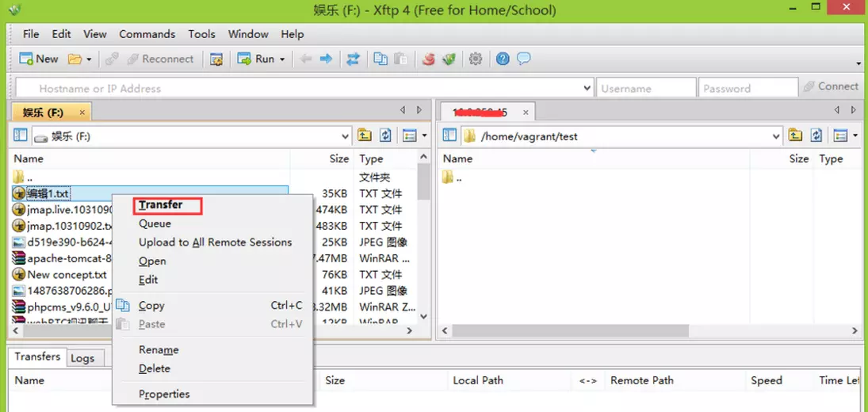The width and height of the screenshot is (868, 412).
Task: Go up one folder in remote pane
Action: (795, 135)
